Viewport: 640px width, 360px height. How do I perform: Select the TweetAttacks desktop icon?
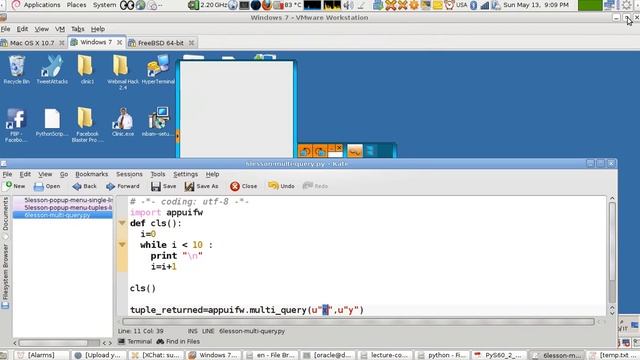(x=52, y=70)
